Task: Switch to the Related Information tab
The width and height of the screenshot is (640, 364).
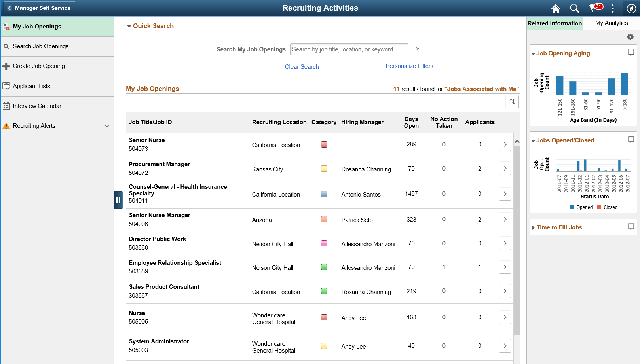Action: tap(555, 23)
